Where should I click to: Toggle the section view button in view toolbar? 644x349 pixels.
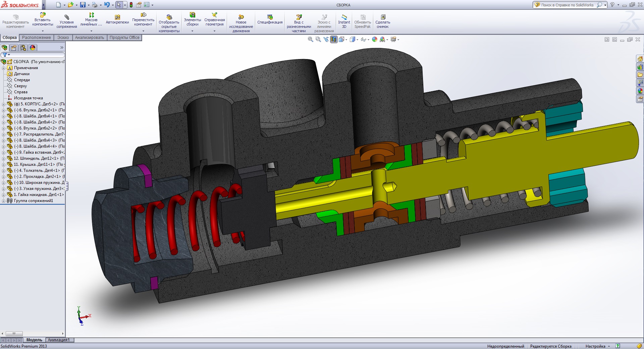333,40
